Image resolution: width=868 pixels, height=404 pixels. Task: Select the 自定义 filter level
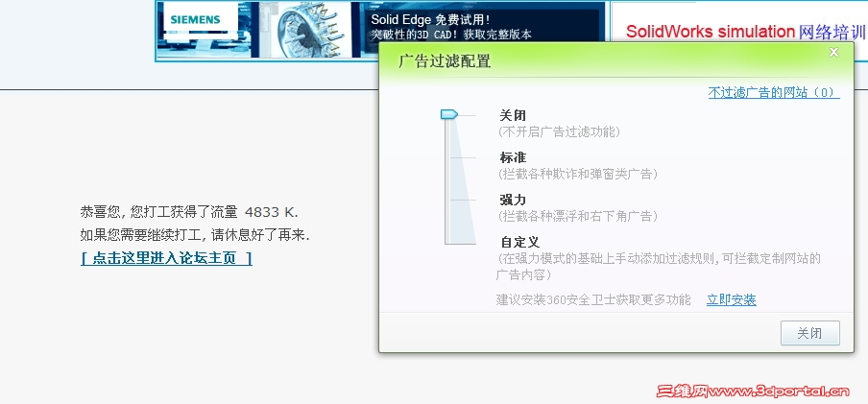click(519, 242)
